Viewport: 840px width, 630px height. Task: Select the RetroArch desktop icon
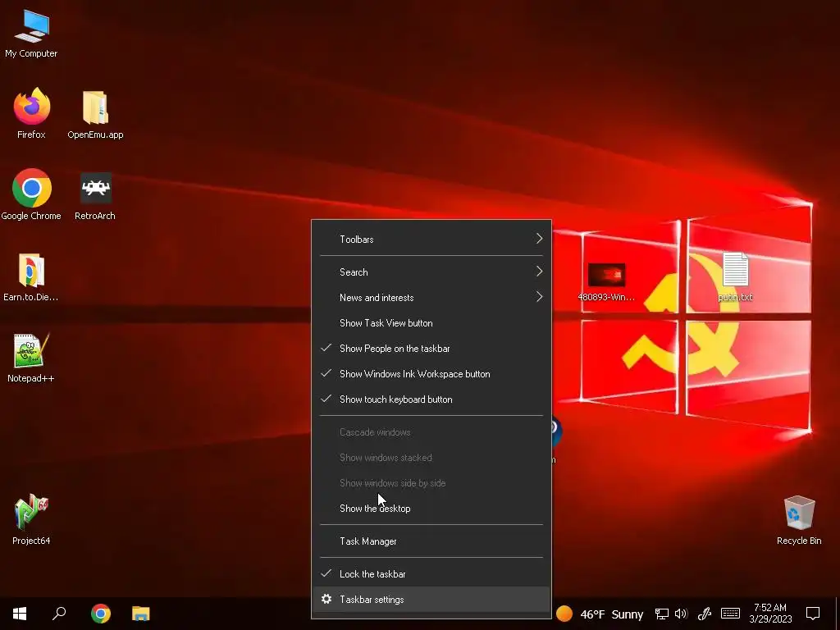tap(95, 195)
